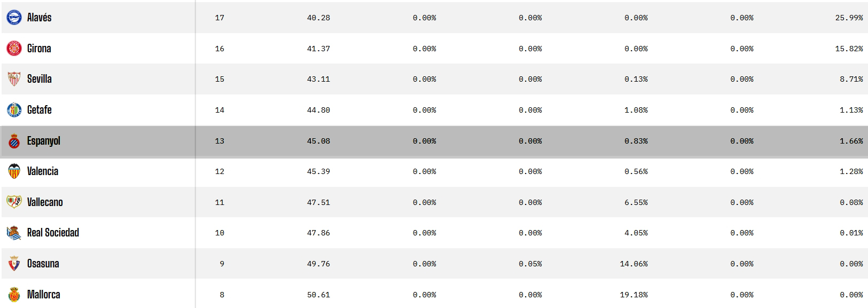Click the Espanyol club crest icon
868x308 pixels.
[13, 141]
